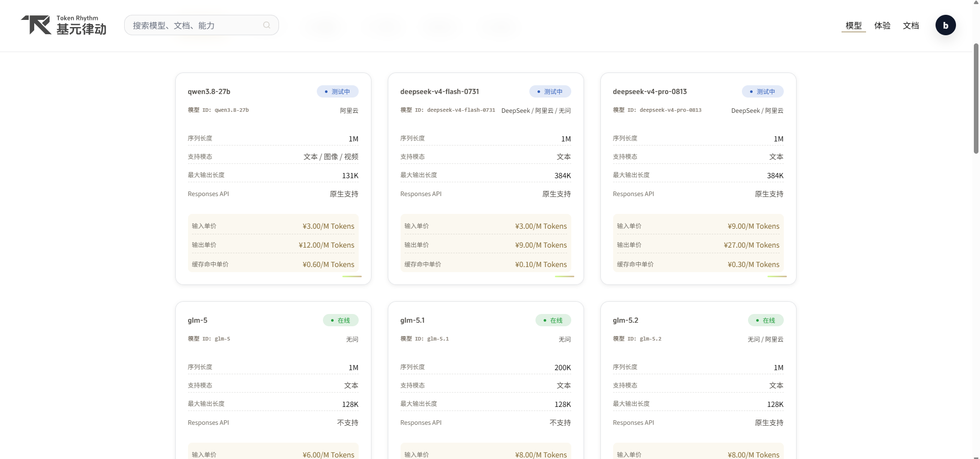Open the 文档 tab
980x459 pixels.
coord(911,25)
